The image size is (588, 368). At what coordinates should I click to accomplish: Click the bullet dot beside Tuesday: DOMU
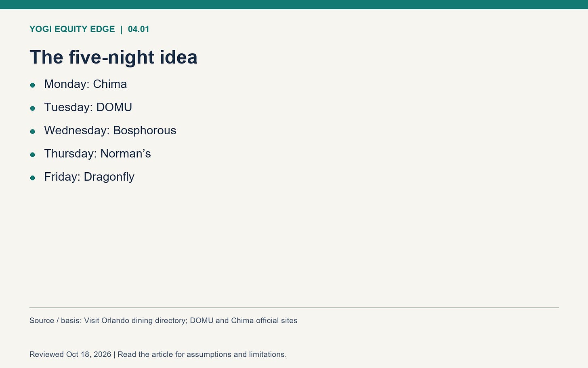33,108
